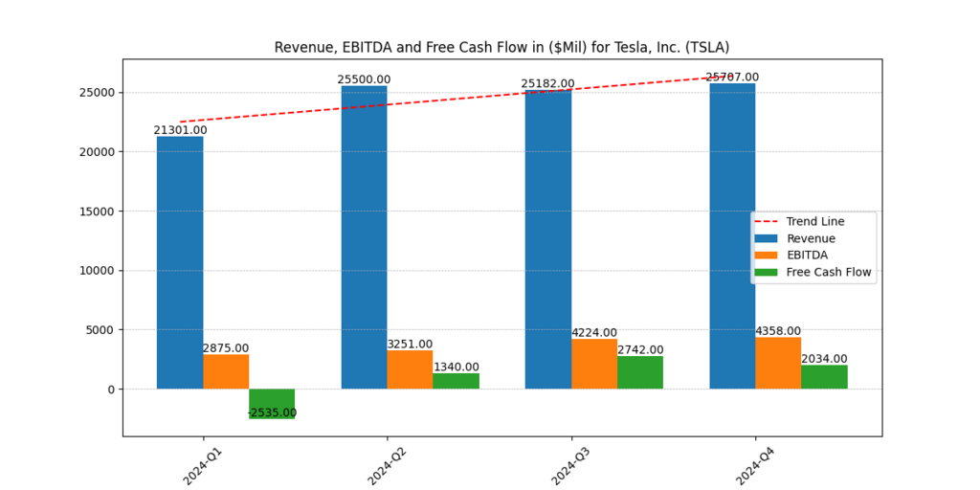Click the 2742.00 Free Cash Flow label
Image resolution: width=980 pixels, height=490 pixels.
tap(640, 350)
